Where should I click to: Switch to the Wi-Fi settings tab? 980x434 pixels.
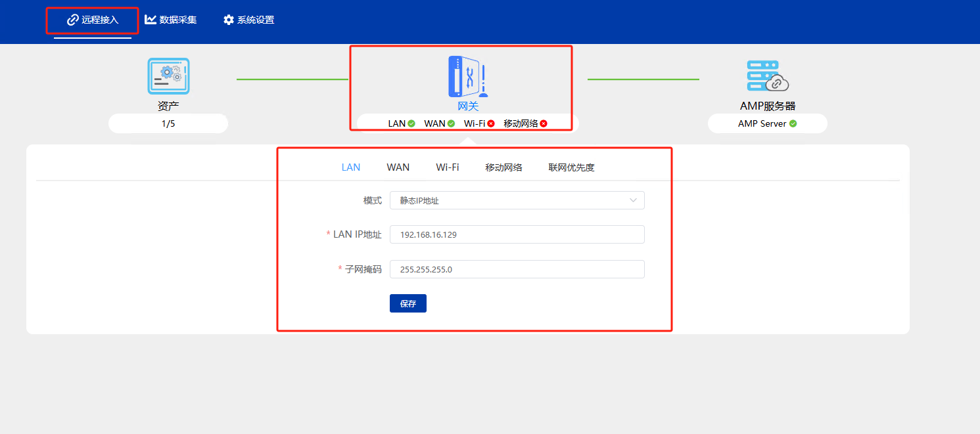pos(448,167)
